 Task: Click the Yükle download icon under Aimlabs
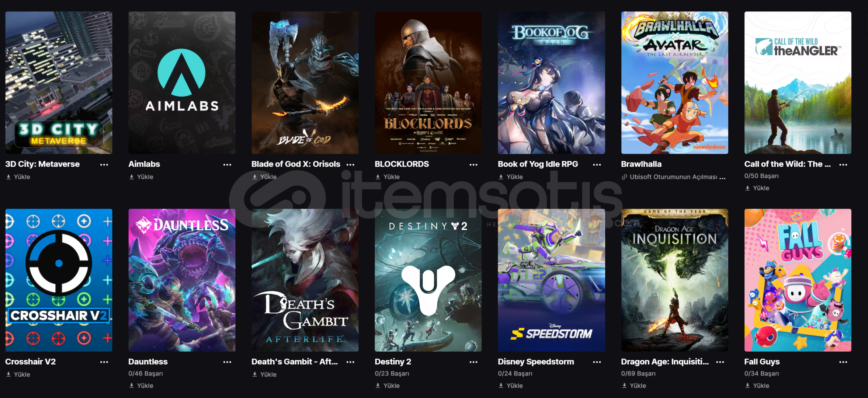pos(132,177)
